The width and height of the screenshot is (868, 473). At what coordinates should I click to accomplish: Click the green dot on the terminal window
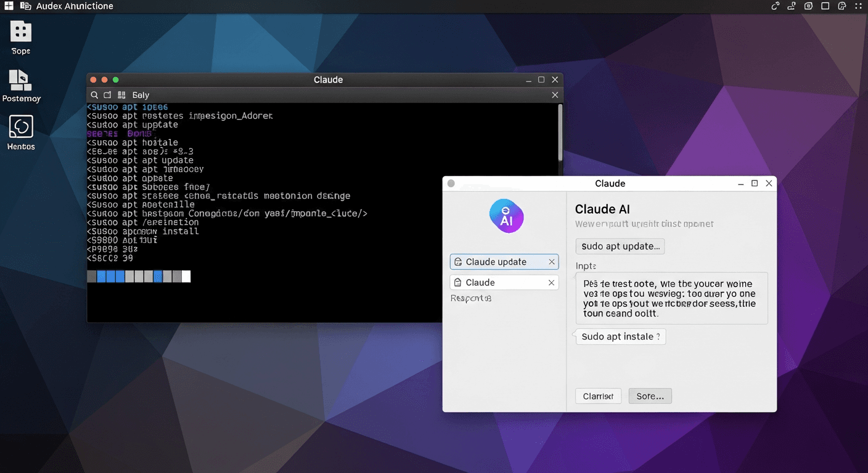tap(115, 80)
